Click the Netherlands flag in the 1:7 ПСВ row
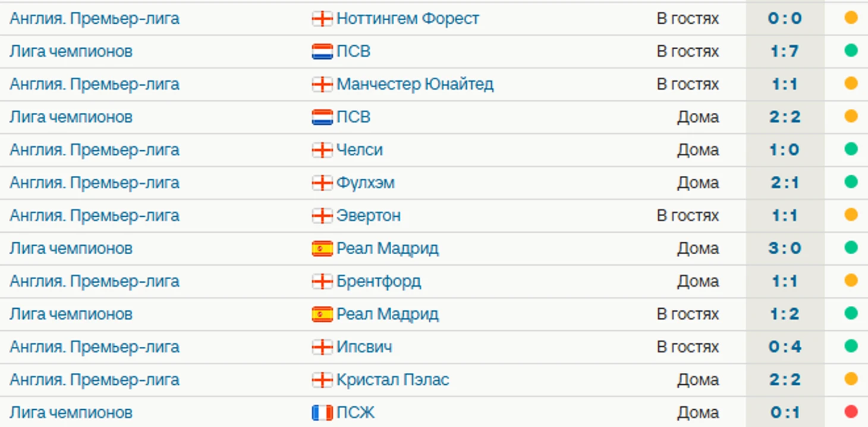The height and width of the screenshot is (427, 868). [322, 52]
